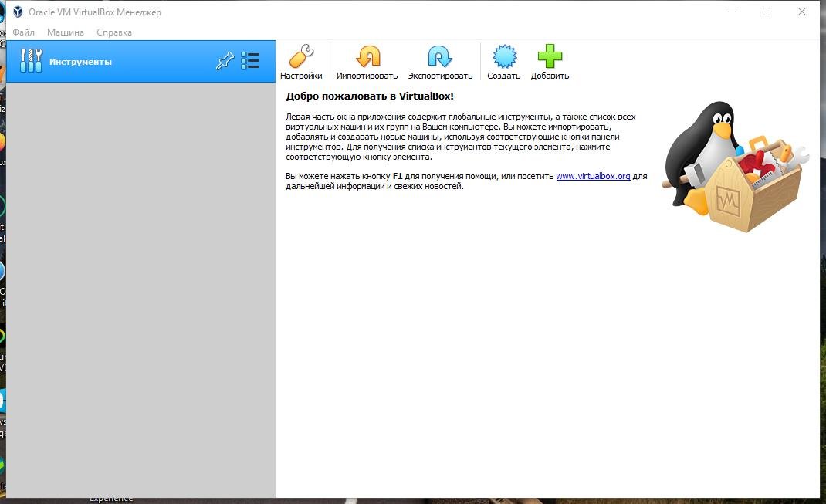Click the Добро пожаловать в VirtualBox! heading

click(370, 96)
